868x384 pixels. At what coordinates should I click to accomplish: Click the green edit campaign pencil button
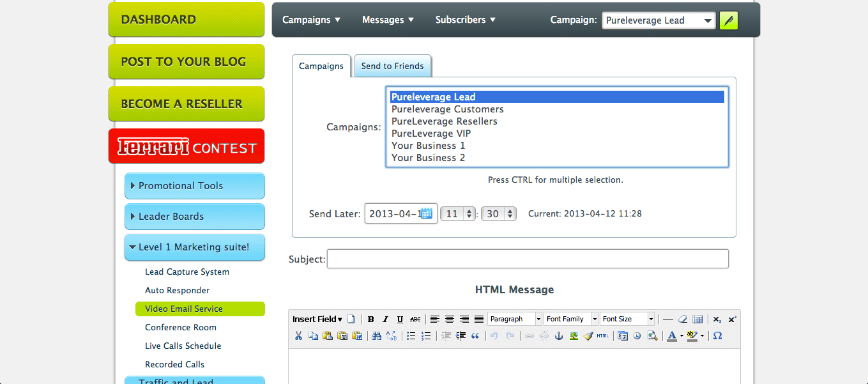[x=729, y=20]
